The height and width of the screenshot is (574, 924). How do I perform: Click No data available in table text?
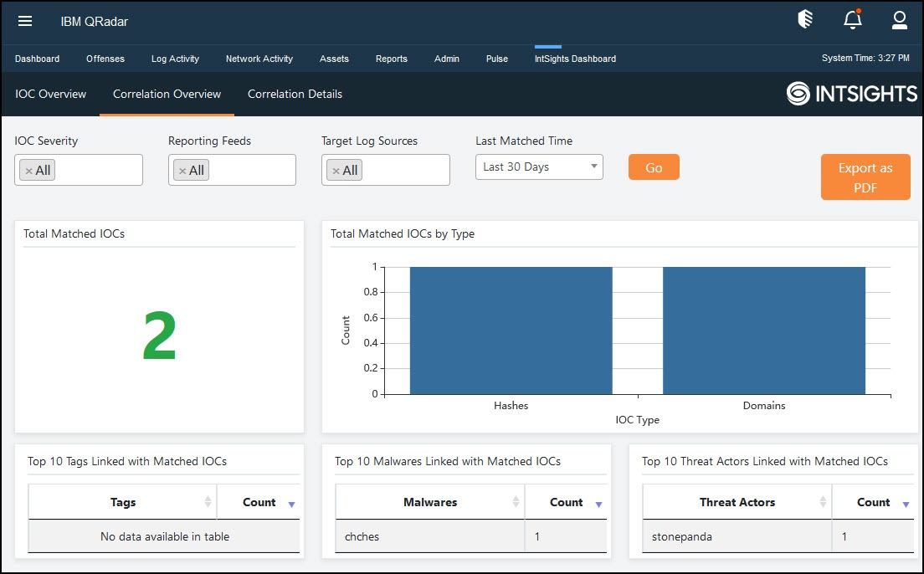coord(164,536)
